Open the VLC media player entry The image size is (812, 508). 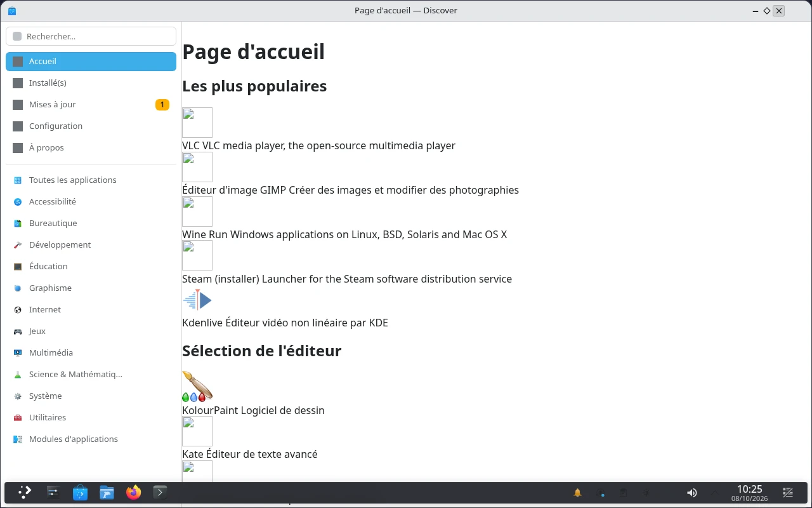(x=318, y=145)
